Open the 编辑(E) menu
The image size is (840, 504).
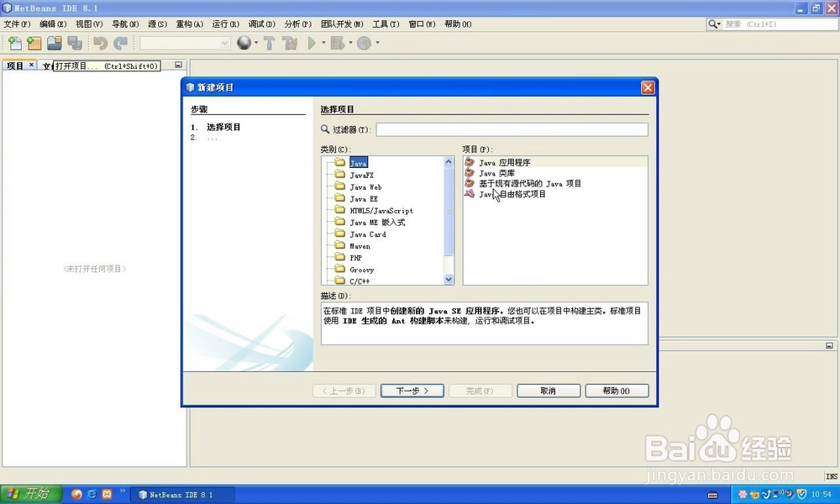pyautogui.click(x=53, y=24)
